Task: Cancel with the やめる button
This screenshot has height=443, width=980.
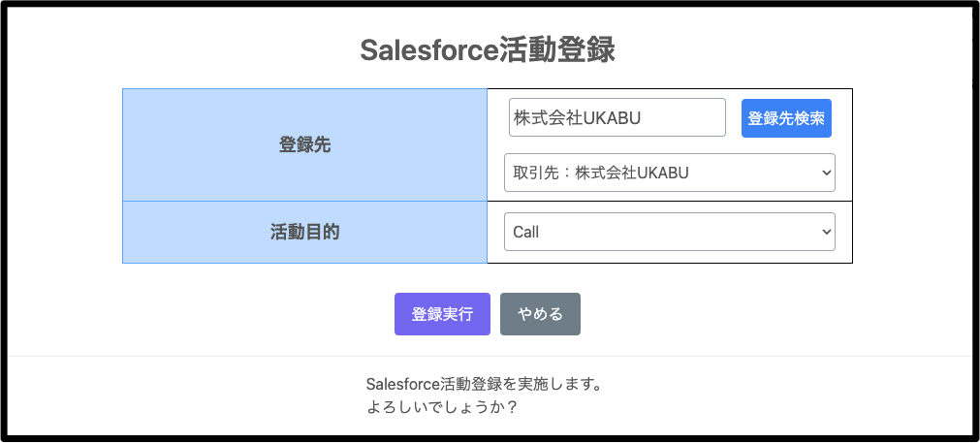Action: [540, 314]
